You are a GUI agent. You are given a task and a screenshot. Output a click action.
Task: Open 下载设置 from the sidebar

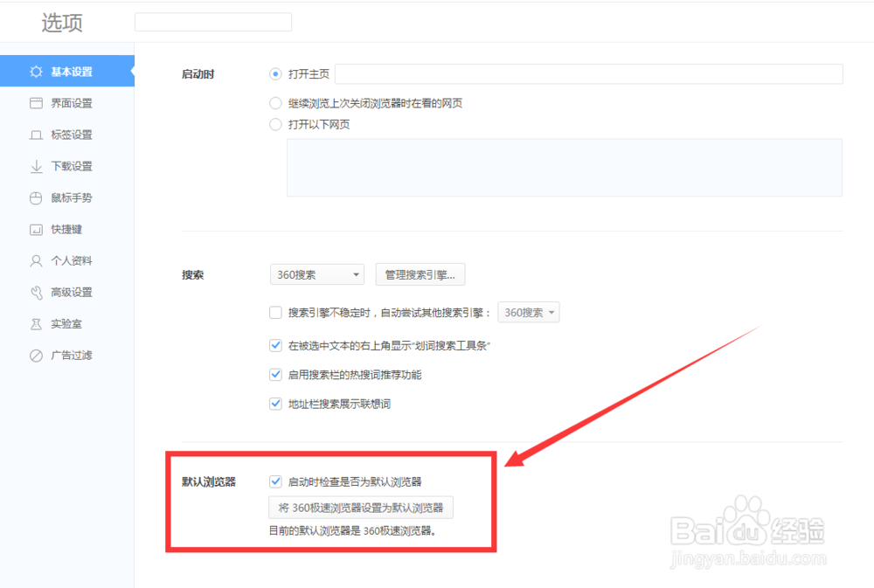[67, 166]
